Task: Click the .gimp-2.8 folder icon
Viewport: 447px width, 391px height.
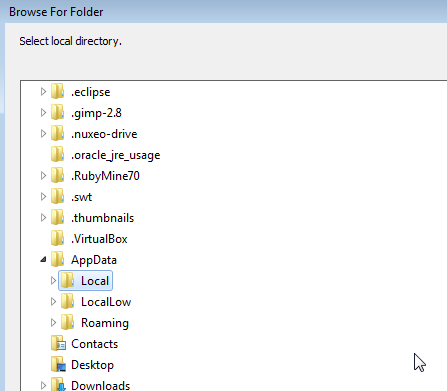Action: coord(57,112)
